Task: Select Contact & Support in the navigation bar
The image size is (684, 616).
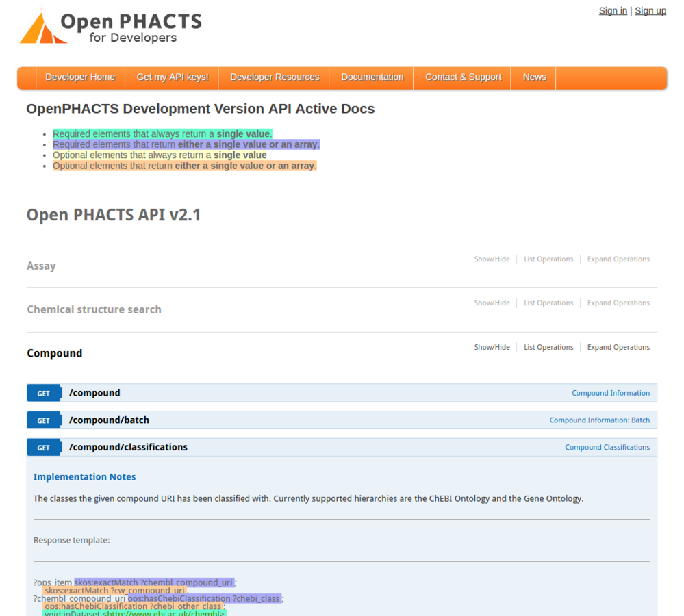Action: (x=463, y=77)
